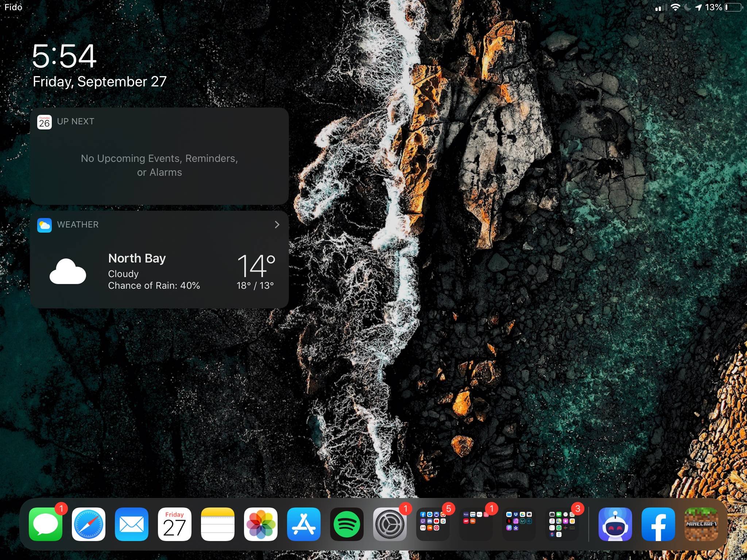This screenshot has height=560, width=747.
Task: Launch Safari from the dock
Action: [x=89, y=524]
